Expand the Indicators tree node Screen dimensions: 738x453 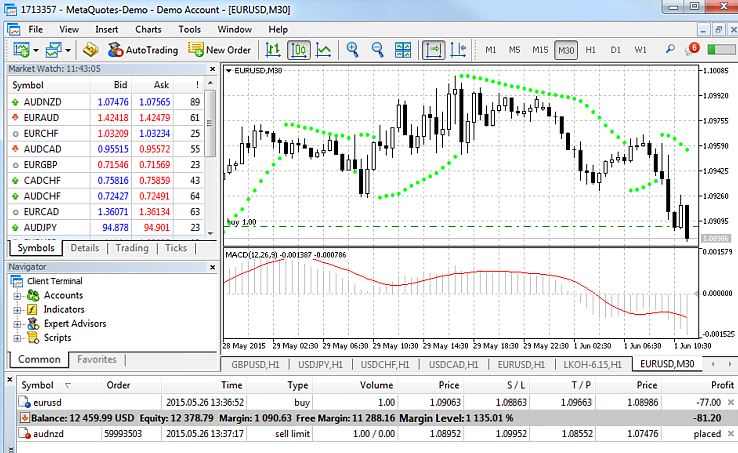(17, 310)
